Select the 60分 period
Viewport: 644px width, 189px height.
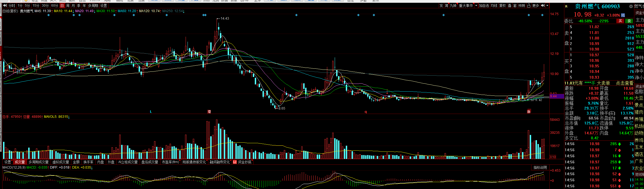click(x=55, y=6)
